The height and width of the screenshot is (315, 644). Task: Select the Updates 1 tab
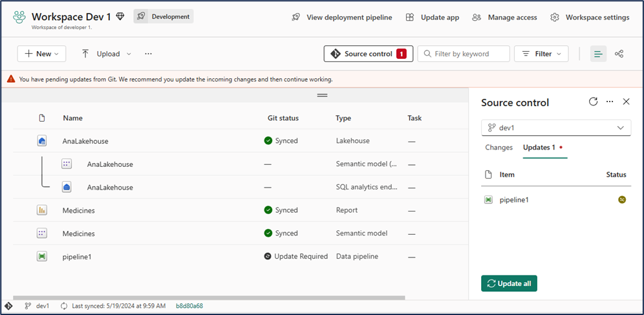(539, 147)
